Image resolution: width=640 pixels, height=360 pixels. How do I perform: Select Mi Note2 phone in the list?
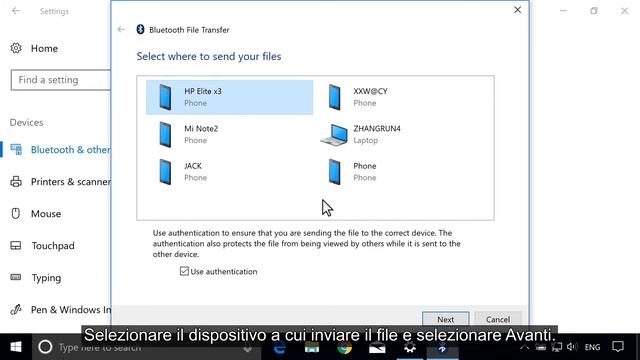click(x=229, y=134)
